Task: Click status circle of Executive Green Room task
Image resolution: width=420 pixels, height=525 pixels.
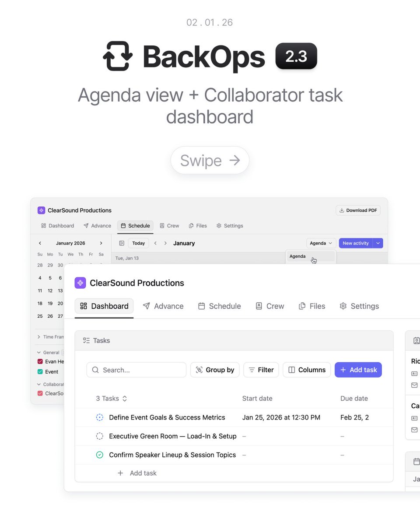Action: (99, 436)
